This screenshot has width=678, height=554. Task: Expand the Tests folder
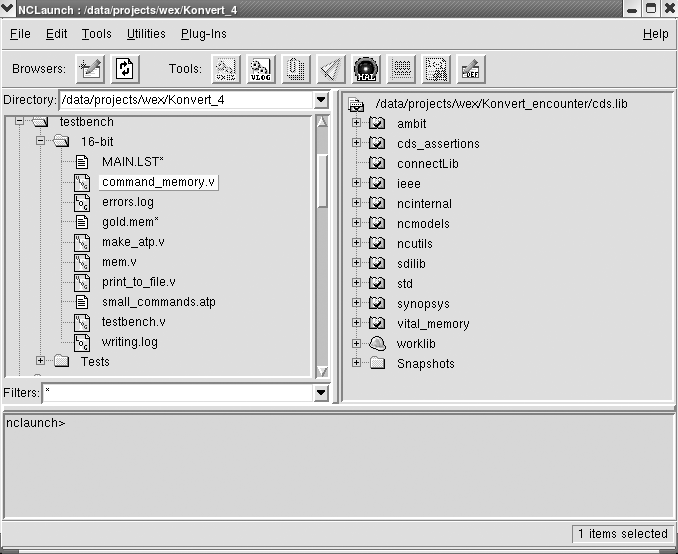(x=40, y=360)
